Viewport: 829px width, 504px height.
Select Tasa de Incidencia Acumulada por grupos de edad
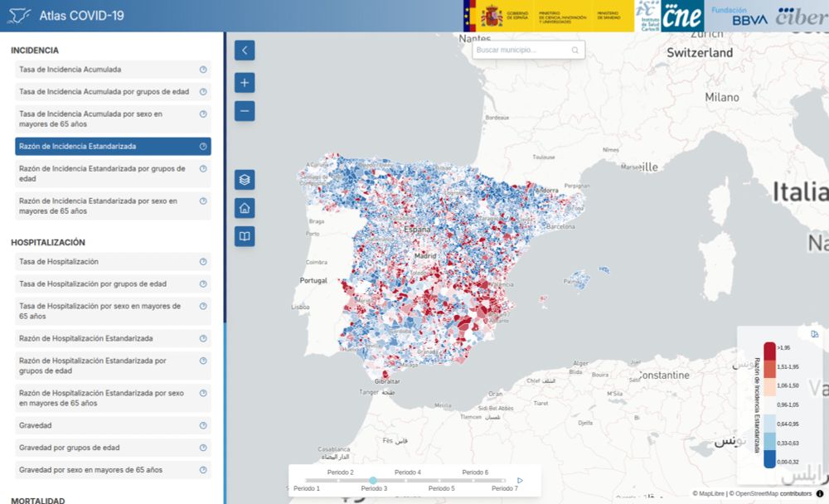[x=113, y=91]
